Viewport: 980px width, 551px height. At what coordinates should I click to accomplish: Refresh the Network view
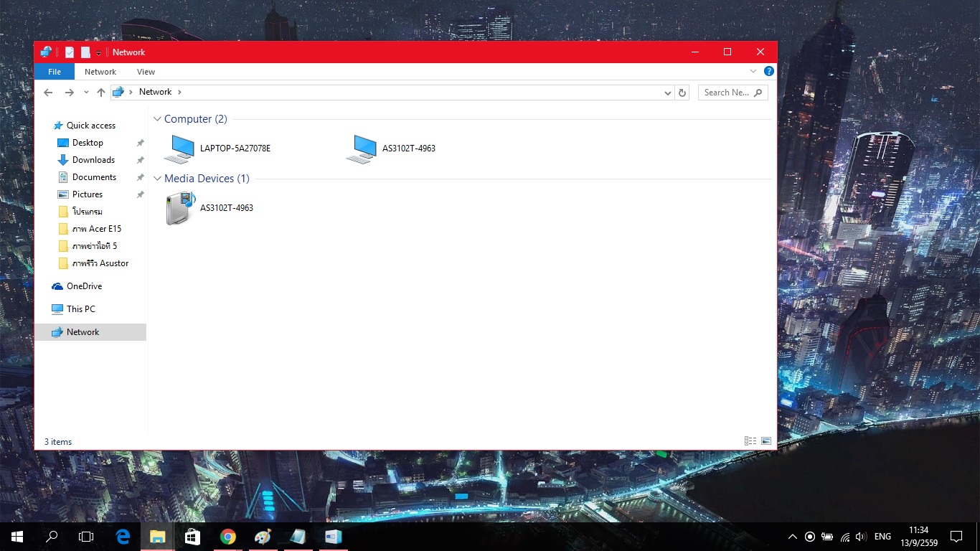682,93
